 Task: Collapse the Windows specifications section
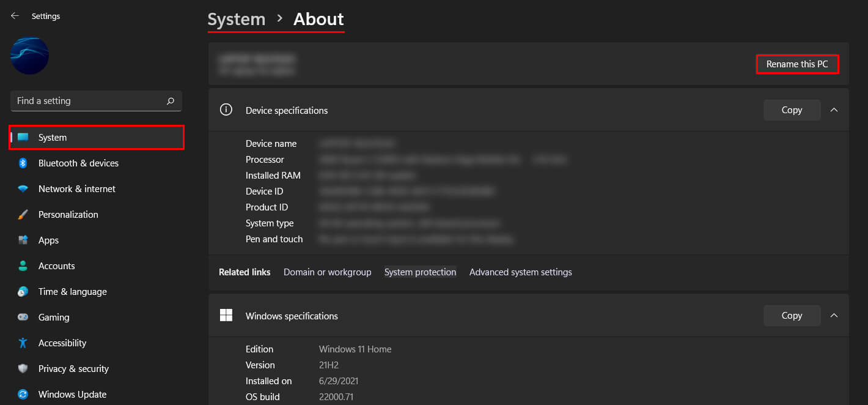(834, 316)
